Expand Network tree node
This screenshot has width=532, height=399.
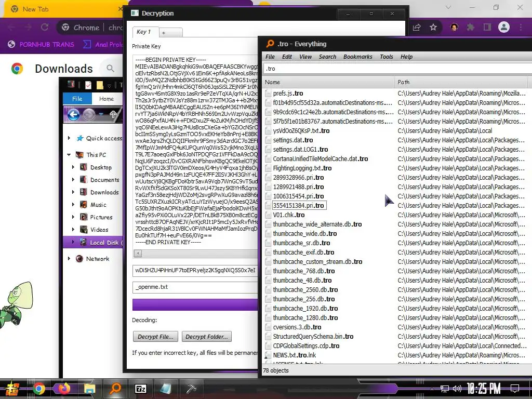click(x=69, y=259)
